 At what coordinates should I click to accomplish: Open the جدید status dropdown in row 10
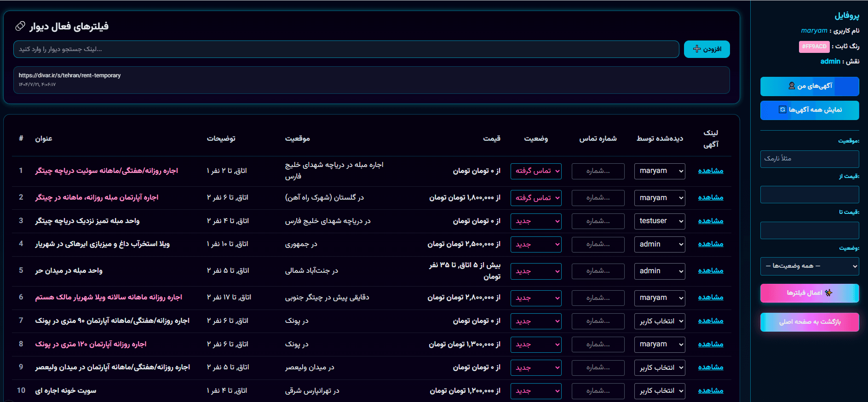coord(536,391)
